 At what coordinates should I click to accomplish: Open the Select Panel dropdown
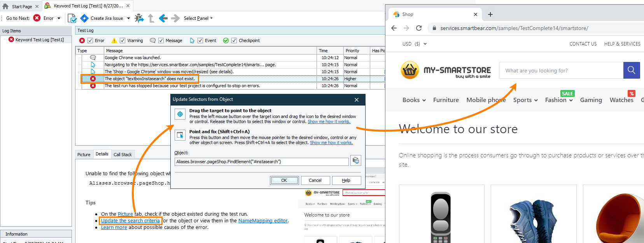(198, 18)
